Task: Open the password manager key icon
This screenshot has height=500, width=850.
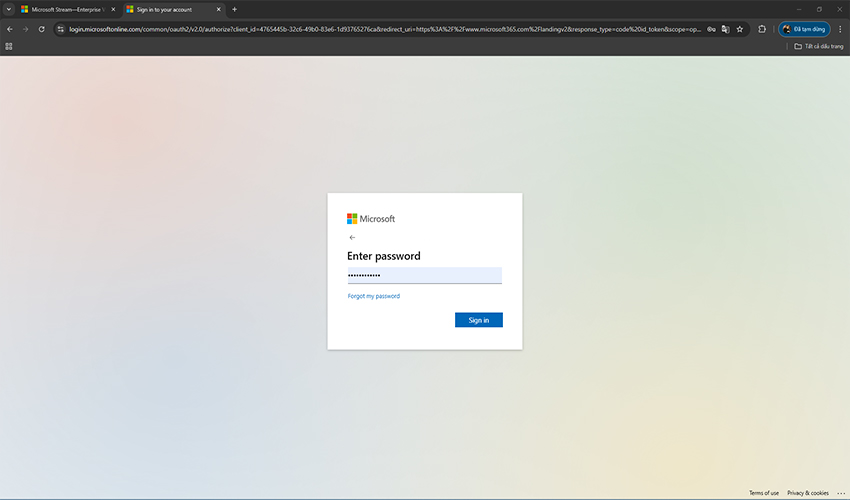Action: pos(711,29)
